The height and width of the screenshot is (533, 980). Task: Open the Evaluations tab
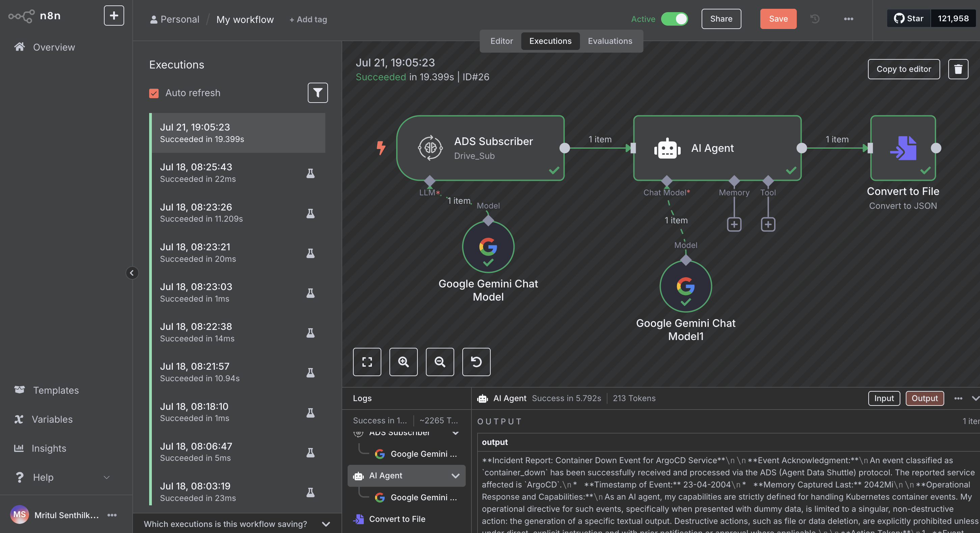(x=609, y=41)
